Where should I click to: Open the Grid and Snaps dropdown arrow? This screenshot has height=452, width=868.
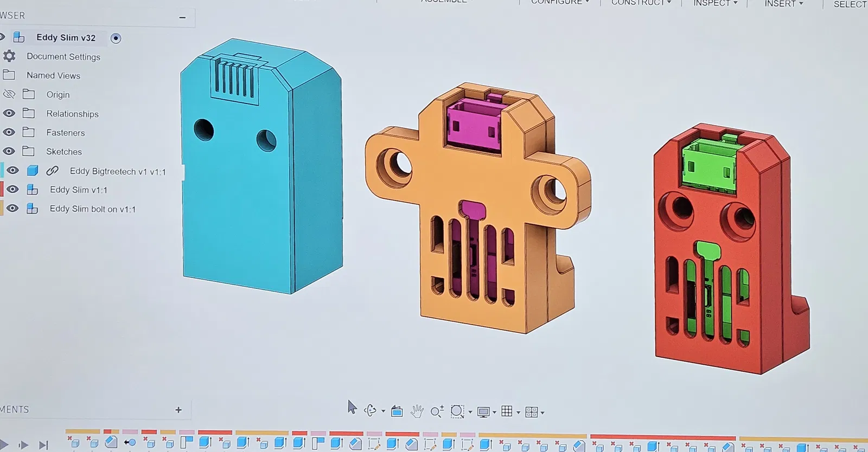tap(518, 412)
